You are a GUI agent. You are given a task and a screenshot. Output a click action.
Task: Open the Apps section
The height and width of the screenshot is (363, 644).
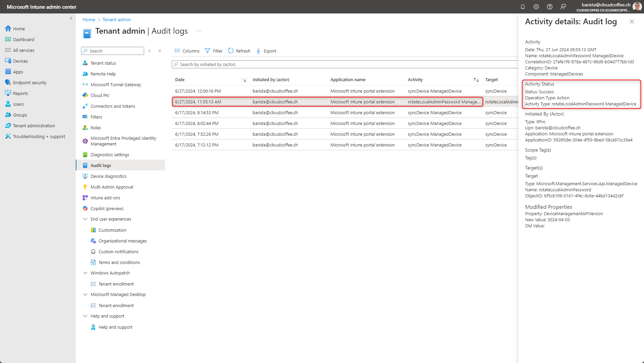click(x=18, y=72)
